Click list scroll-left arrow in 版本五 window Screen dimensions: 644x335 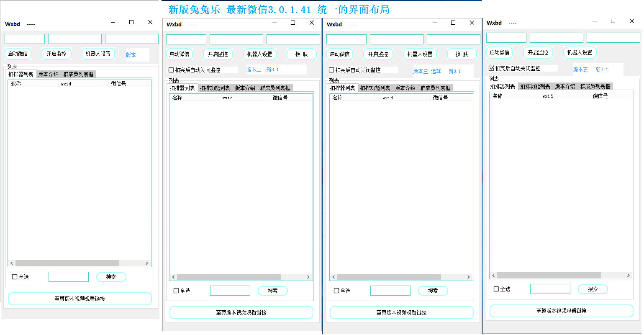tap(493, 276)
